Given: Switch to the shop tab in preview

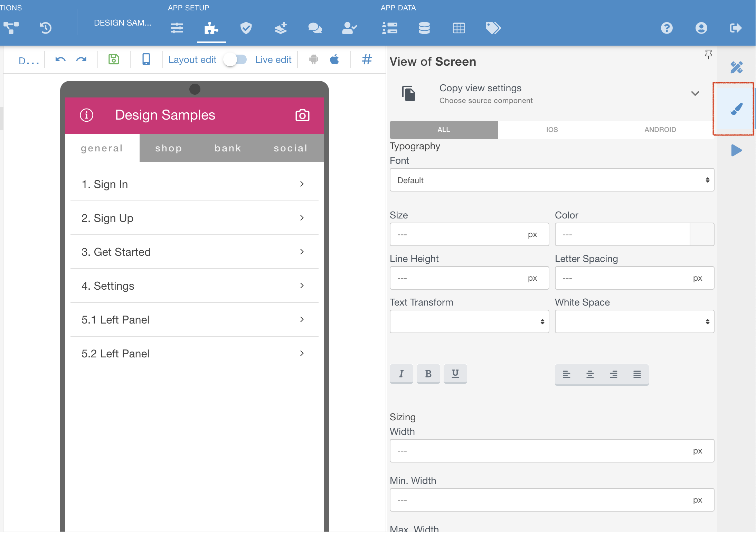Looking at the screenshot, I should 169,148.
